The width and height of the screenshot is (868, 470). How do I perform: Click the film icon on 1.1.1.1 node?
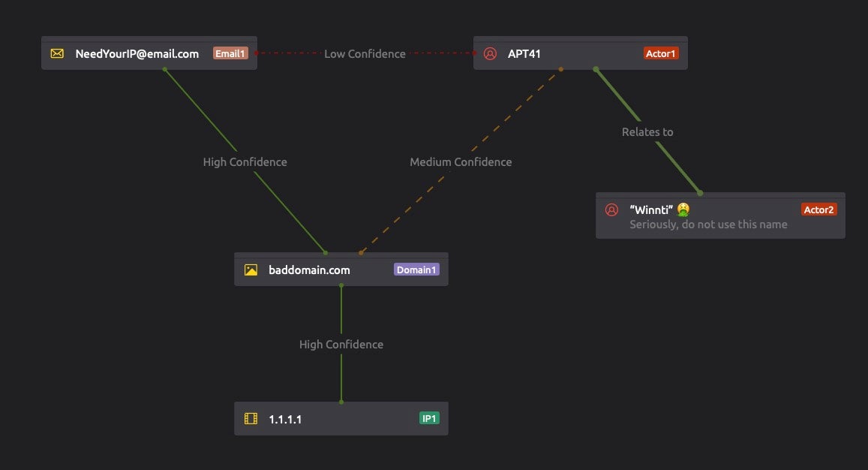point(251,419)
